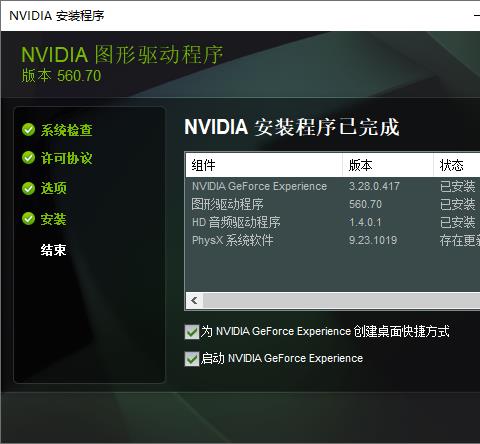This screenshot has height=444, width=480.
Task: Click the green checkmark beside 安装
Action: click(x=28, y=219)
